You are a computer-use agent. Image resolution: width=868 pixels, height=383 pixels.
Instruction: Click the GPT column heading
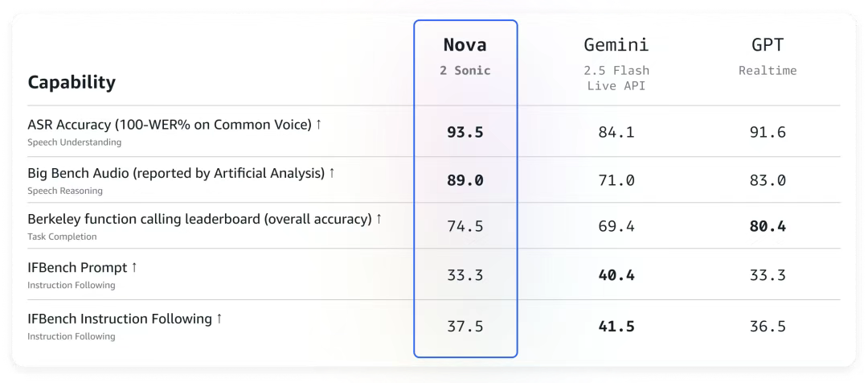point(768,44)
